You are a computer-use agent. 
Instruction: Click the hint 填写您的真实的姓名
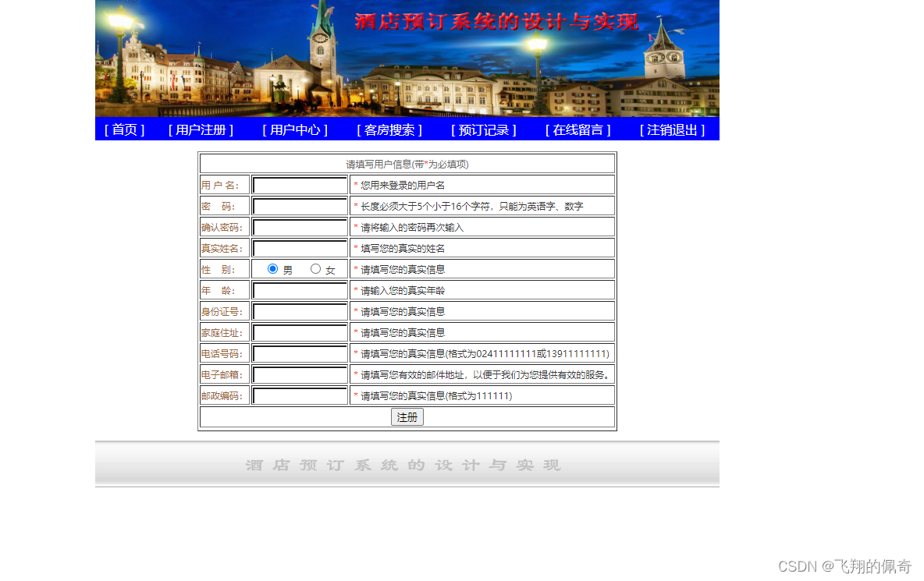(403, 249)
